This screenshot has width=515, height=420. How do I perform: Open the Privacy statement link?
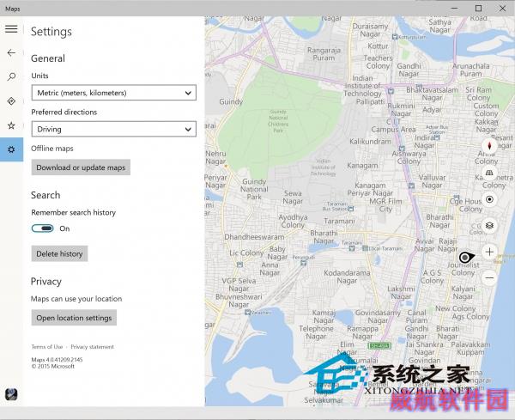pyautogui.click(x=93, y=347)
